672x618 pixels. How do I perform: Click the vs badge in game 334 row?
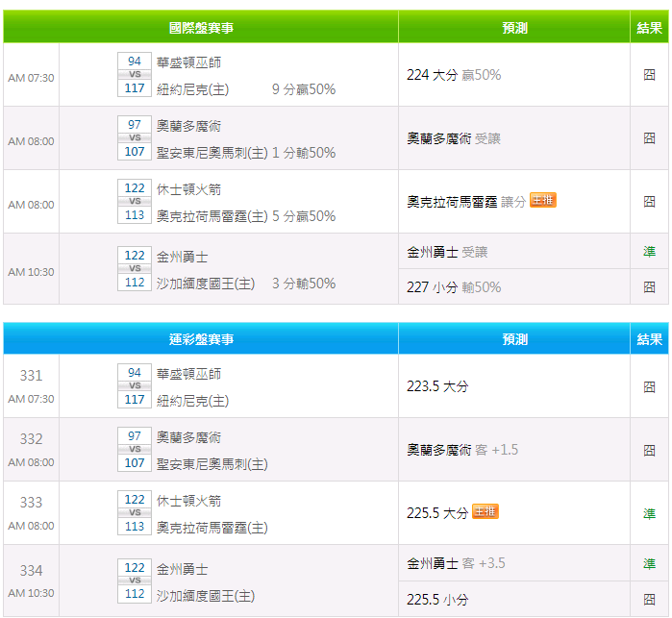pyautogui.click(x=135, y=581)
